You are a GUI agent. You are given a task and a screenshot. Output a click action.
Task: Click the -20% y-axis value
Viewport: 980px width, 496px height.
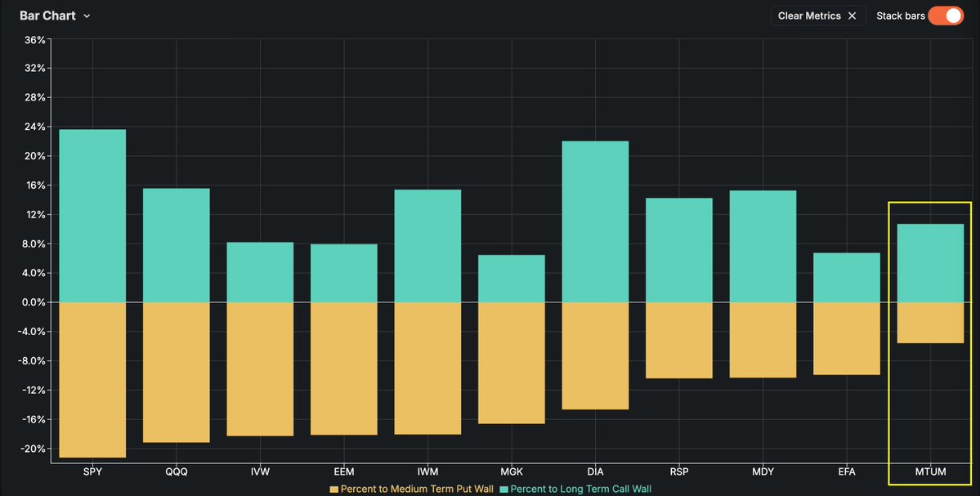point(32,449)
